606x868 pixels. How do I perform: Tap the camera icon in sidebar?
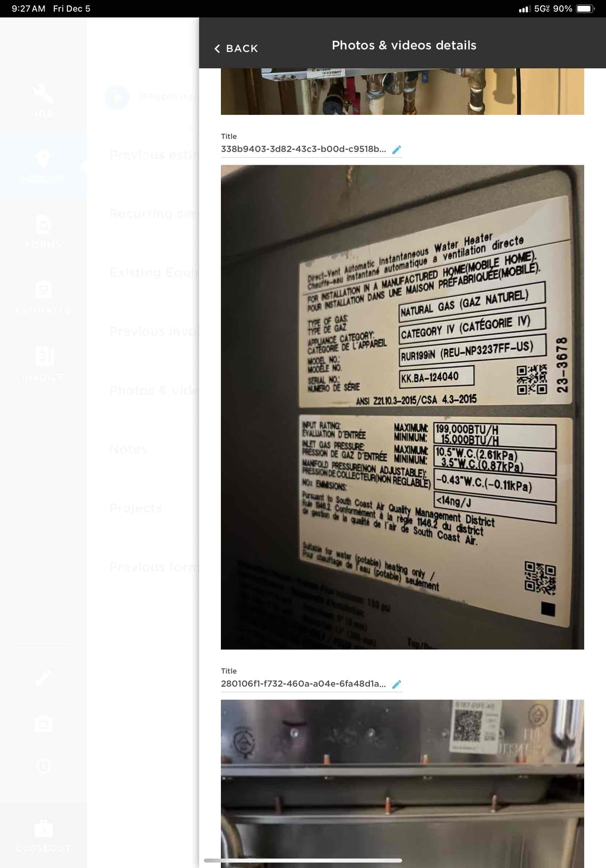(44, 724)
